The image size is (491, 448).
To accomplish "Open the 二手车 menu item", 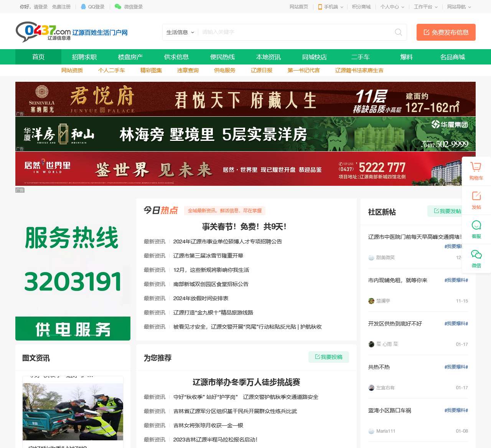I will (x=361, y=56).
